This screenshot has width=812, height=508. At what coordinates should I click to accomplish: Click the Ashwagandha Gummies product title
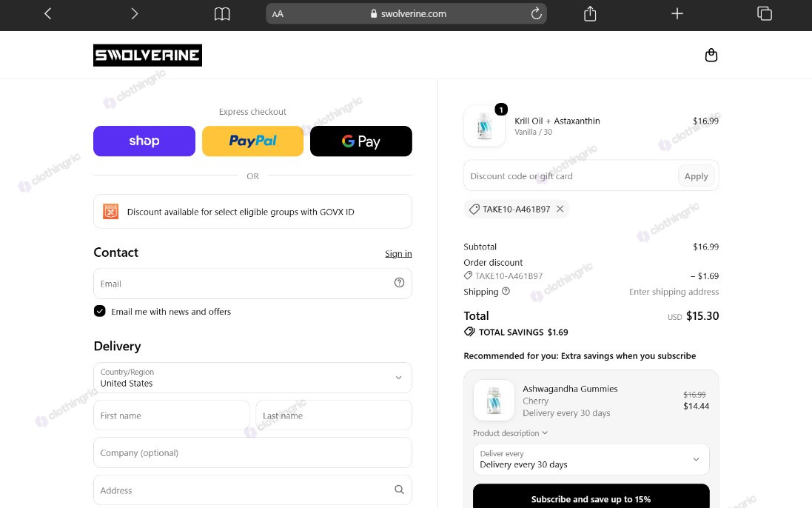tap(570, 388)
